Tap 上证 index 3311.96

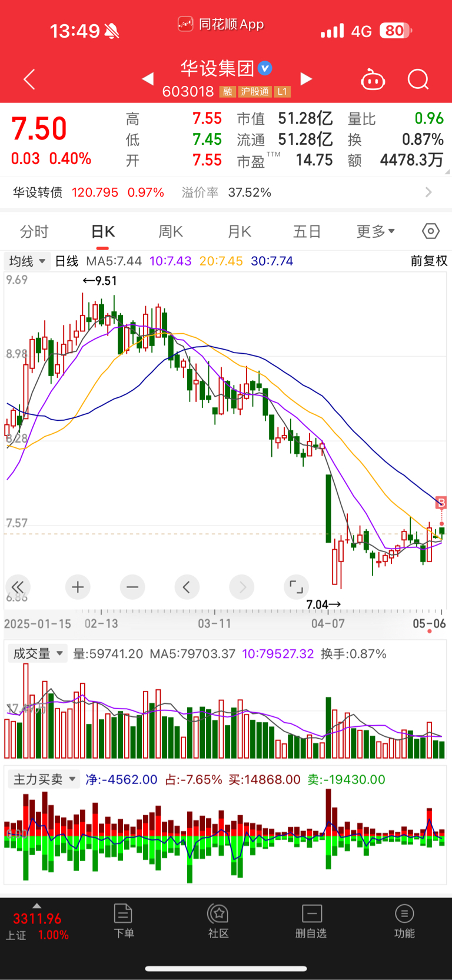[37, 918]
